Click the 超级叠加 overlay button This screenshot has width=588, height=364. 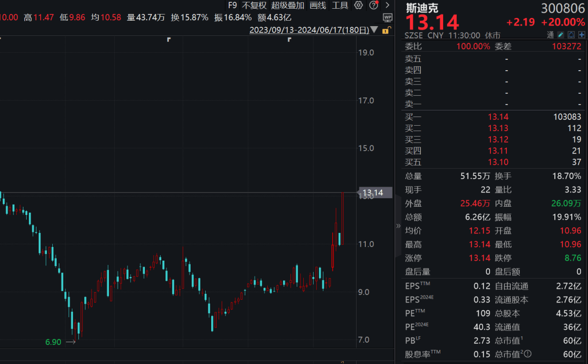coord(287,5)
